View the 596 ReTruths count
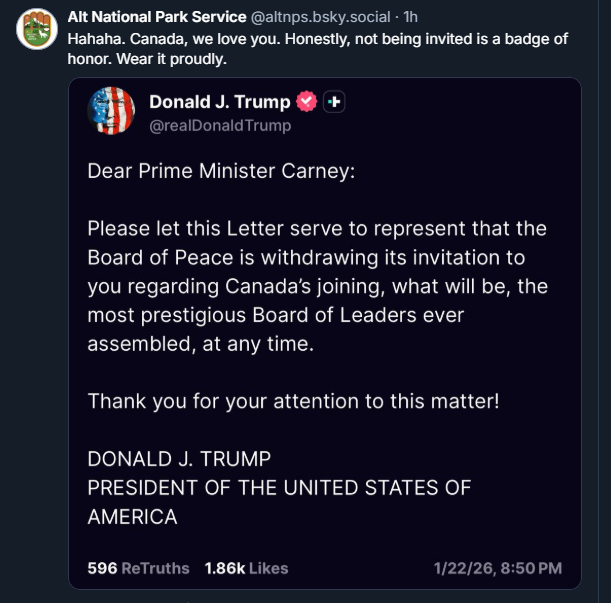The height and width of the screenshot is (603, 611). (x=138, y=568)
